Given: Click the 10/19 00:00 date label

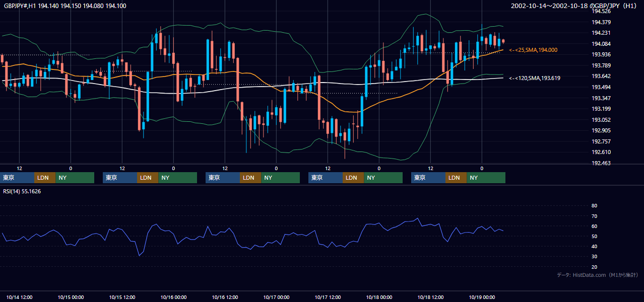Looking at the screenshot, I should click(482, 297).
